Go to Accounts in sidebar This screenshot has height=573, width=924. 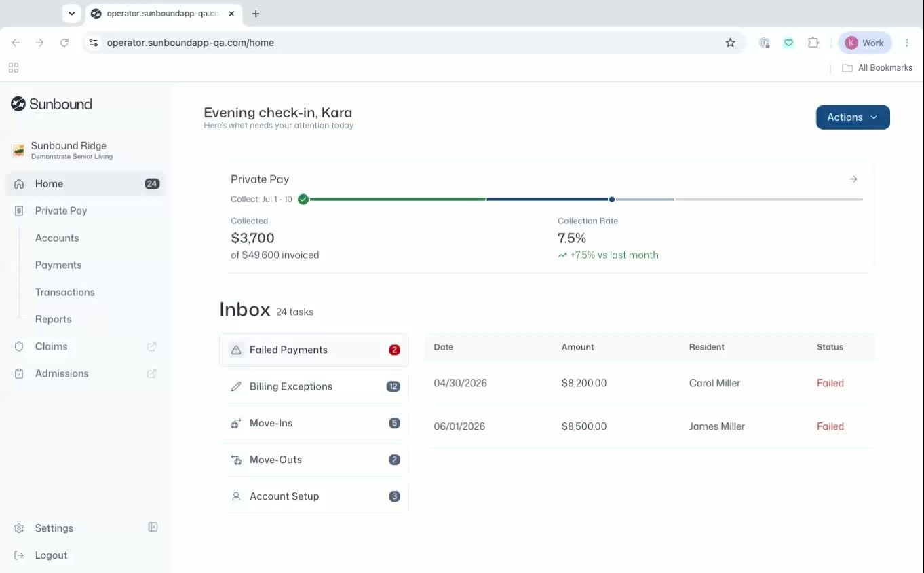pyautogui.click(x=57, y=238)
